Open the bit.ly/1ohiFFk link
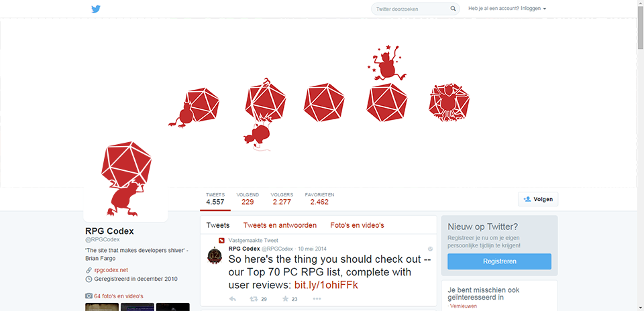 pos(326,285)
